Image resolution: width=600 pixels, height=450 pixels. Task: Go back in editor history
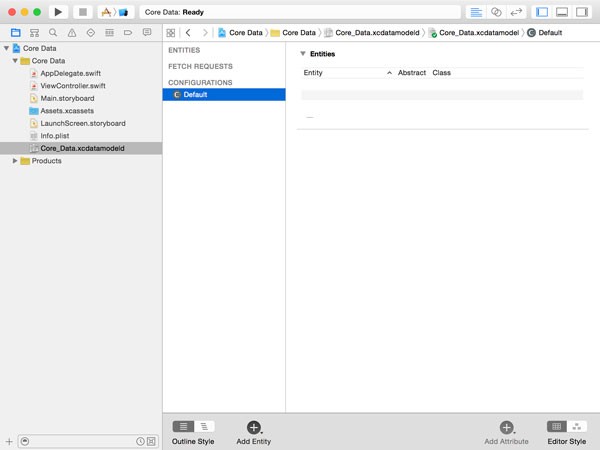pos(188,33)
